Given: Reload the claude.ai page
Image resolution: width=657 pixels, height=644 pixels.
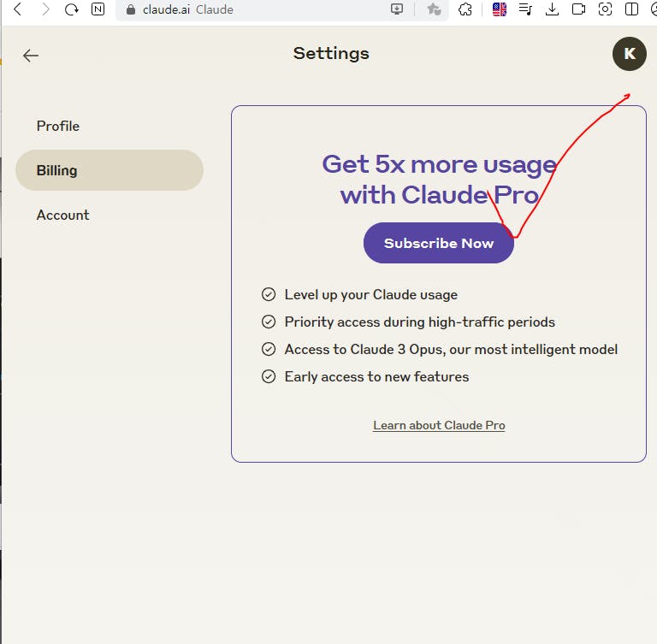Looking at the screenshot, I should (72, 9).
